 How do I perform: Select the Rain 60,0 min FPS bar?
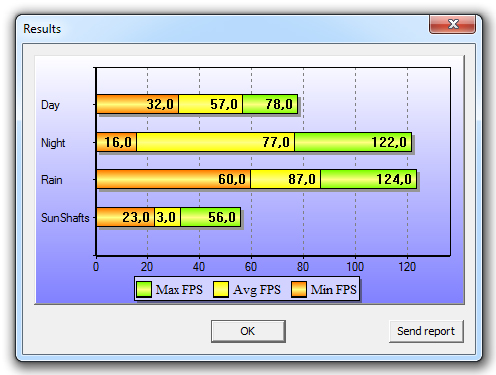point(173,179)
